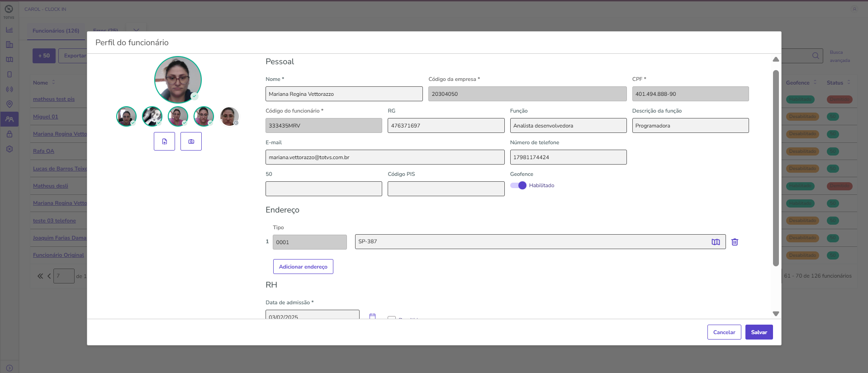Cancel the employee profile dialog
This screenshot has width=868, height=373.
[x=724, y=332]
